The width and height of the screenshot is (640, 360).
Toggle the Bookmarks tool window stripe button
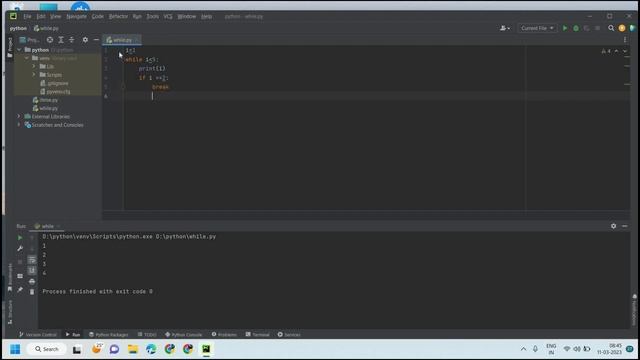coord(10,278)
